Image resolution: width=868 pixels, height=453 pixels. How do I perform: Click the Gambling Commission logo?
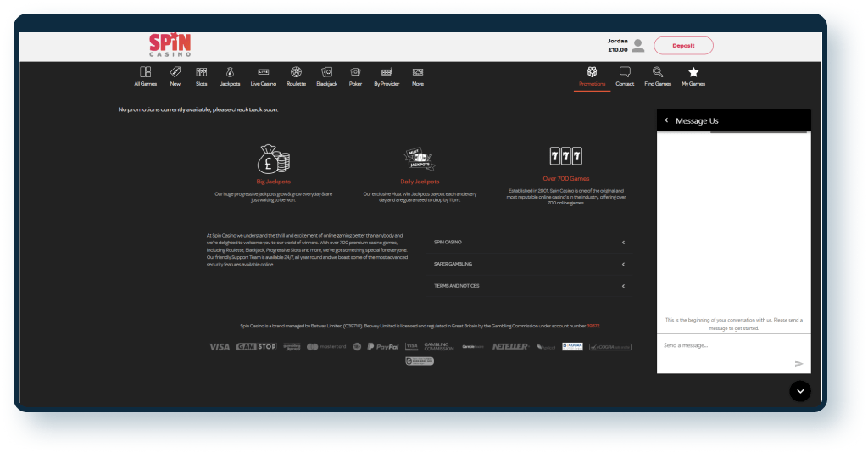coord(439,347)
